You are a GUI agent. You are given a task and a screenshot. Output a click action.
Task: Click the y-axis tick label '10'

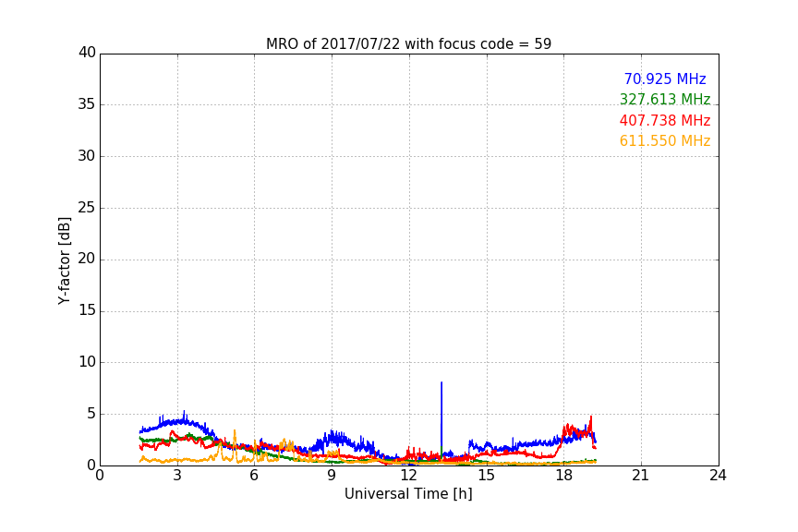pyautogui.click(x=87, y=362)
